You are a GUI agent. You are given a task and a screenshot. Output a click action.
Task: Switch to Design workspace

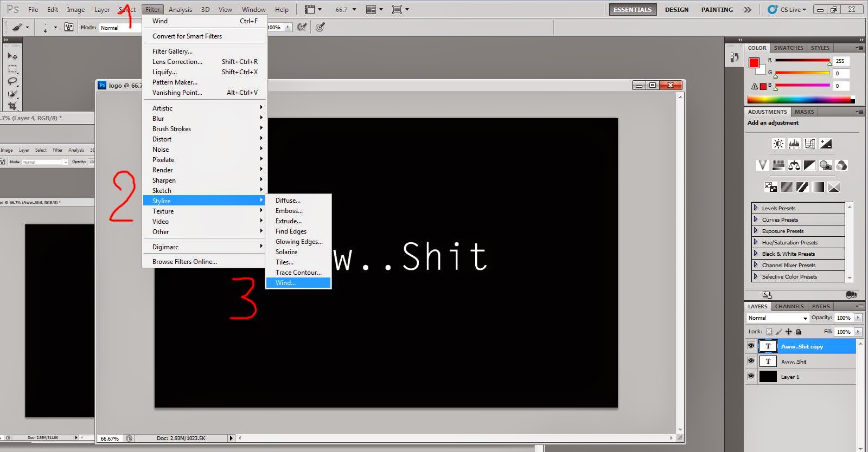click(x=676, y=10)
